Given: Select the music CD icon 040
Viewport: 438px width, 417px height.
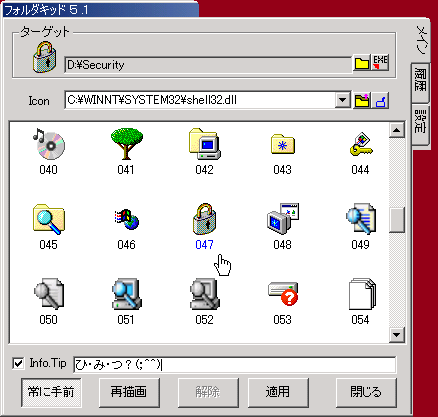Looking at the screenshot, I should tap(49, 144).
